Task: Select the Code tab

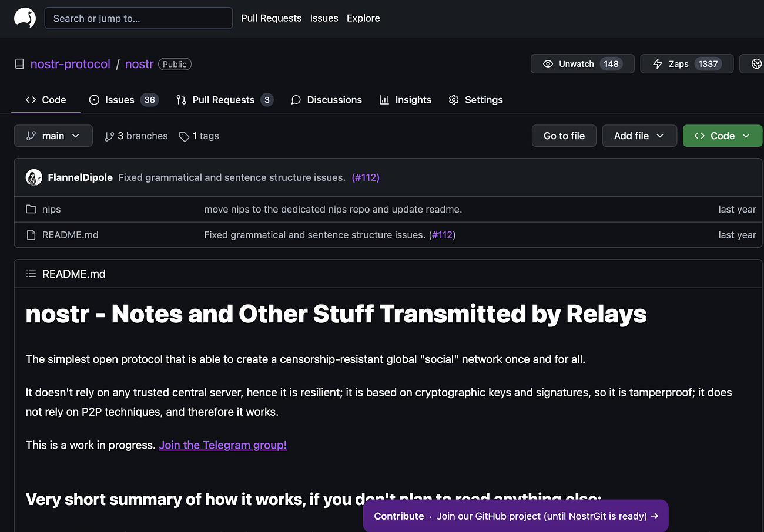Action: [46, 100]
